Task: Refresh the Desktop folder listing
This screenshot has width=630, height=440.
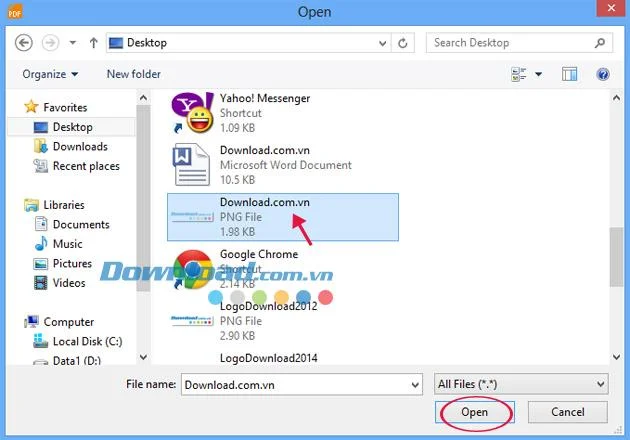Action: 403,43
